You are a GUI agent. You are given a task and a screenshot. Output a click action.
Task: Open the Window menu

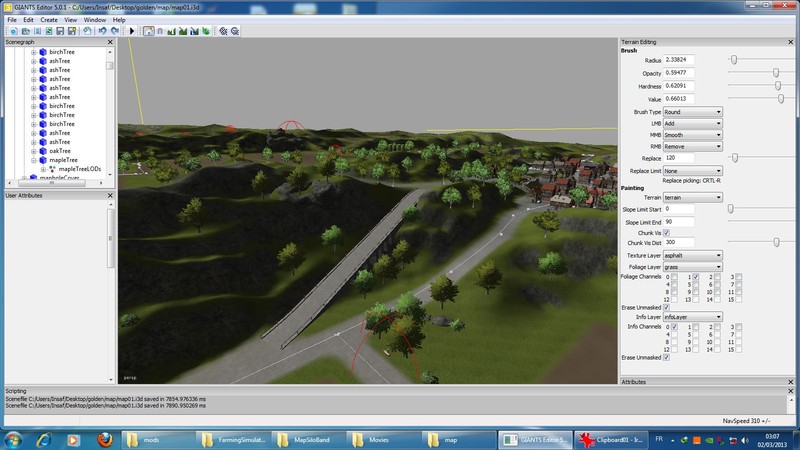point(94,20)
